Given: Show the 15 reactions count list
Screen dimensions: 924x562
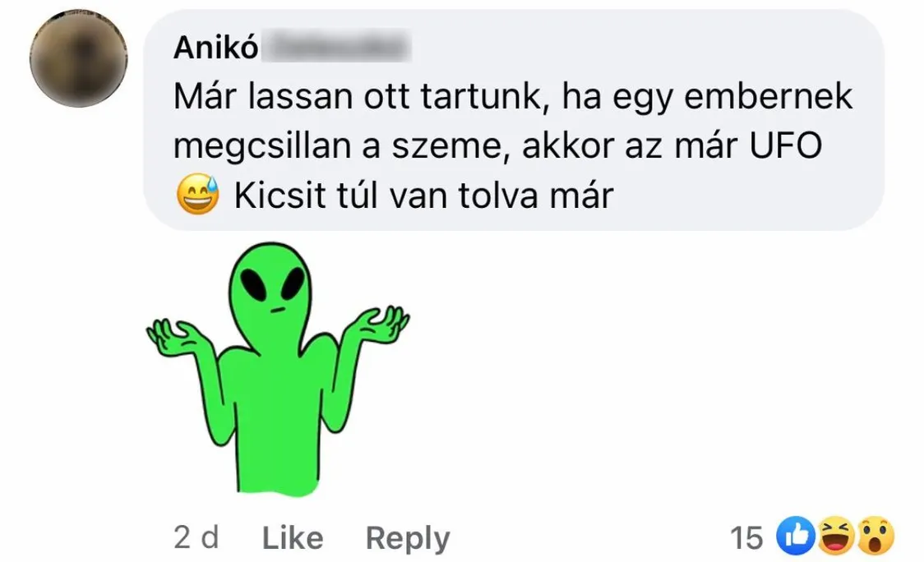Looking at the screenshot, I should [x=746, y=538].
